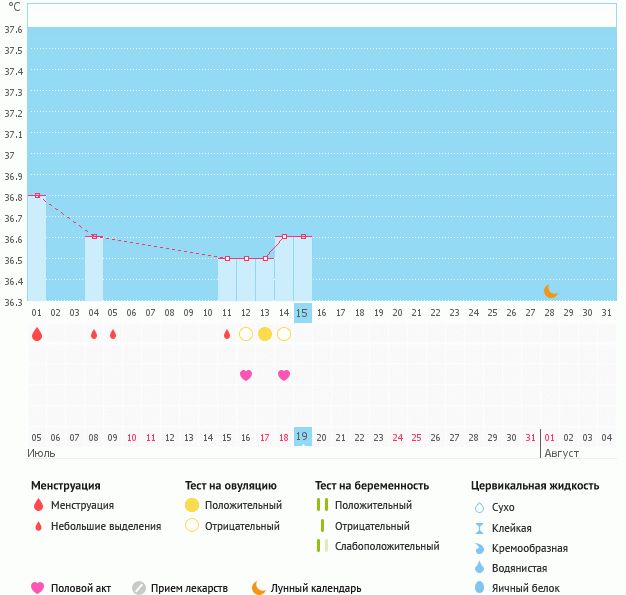
Task: Click the temperature bar for day 13
Action: click(265, 280)
